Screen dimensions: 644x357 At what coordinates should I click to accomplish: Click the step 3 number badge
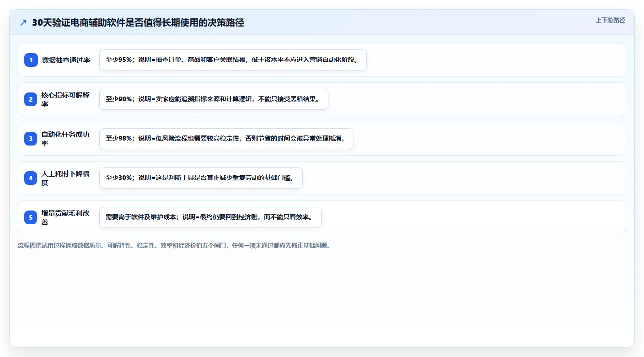click(x=31, y=139)
